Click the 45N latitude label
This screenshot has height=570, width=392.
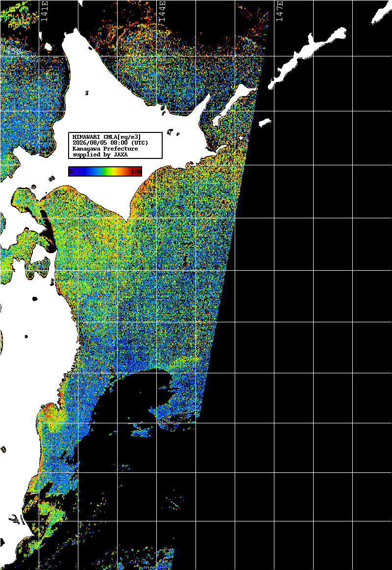(x=14, y=52)
